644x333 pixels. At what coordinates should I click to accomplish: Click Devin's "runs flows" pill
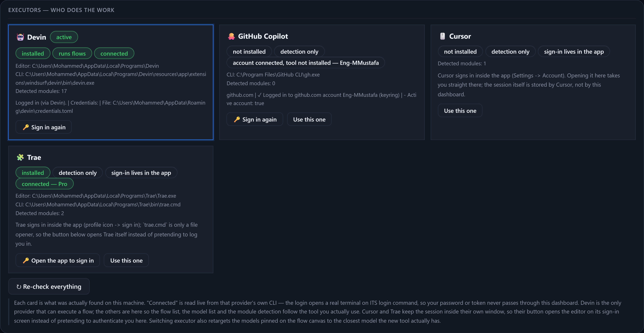click(x=72, y=53)
